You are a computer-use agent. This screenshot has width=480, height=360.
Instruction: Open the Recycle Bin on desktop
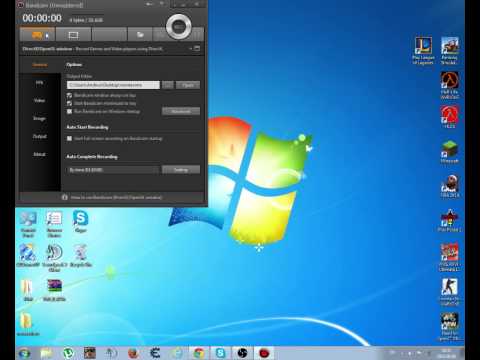click(81, 256)
